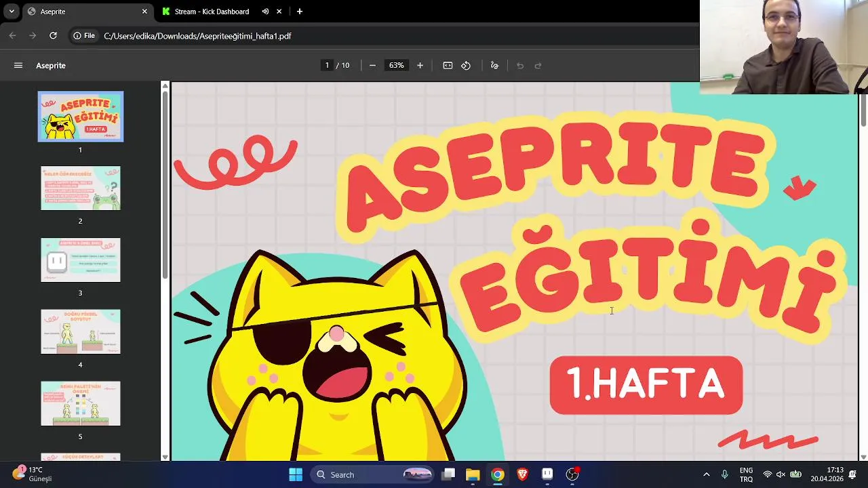Zoom out with the minus button
The height and width of the screenshot is (488, 868).
pyautogui.click(x=372, y=66)
